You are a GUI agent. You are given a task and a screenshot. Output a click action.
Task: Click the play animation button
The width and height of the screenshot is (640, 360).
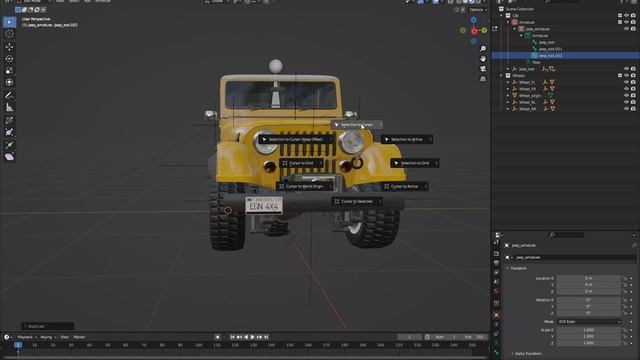pyautogui.click(x=252, y=337)
